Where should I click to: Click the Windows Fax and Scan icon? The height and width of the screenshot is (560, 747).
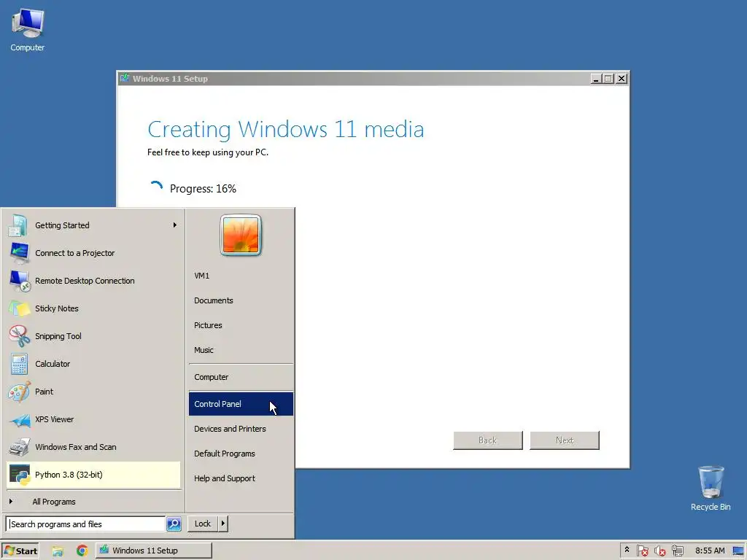pyautogui.click(x=19, y=447)
